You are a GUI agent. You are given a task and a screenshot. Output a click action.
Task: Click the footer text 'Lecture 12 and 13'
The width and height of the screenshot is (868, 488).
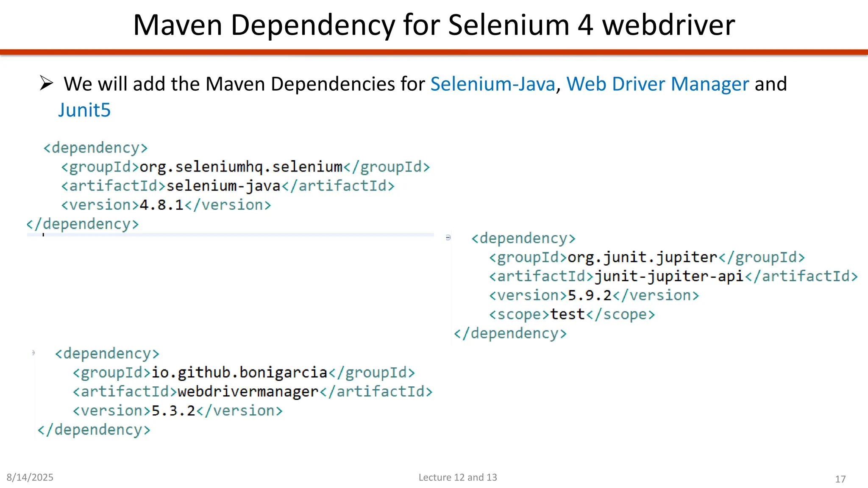pyautogui.click(x=458, y=477)
